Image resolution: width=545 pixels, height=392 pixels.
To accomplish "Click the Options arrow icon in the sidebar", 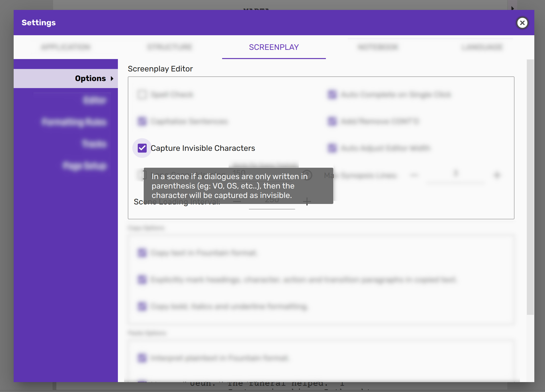I will click(112, 79).
